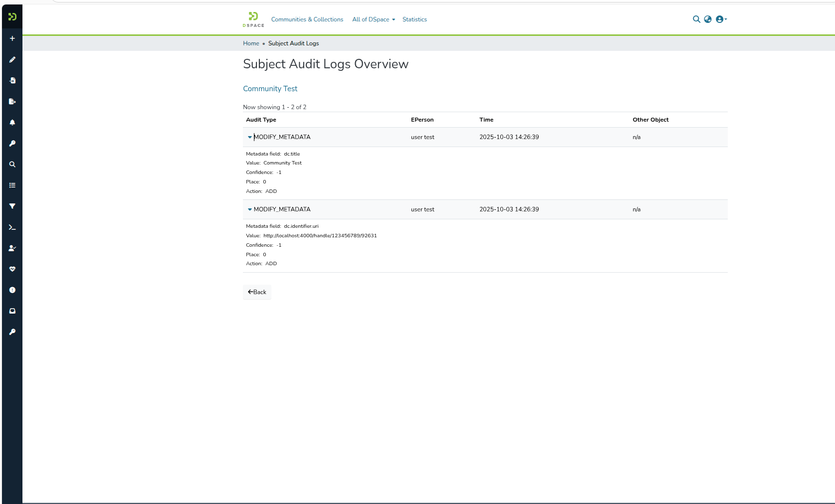Screen dimensions: 835x504
Task: Click the funnel filter icon in sidebar
Action: (x=12, y=206)
